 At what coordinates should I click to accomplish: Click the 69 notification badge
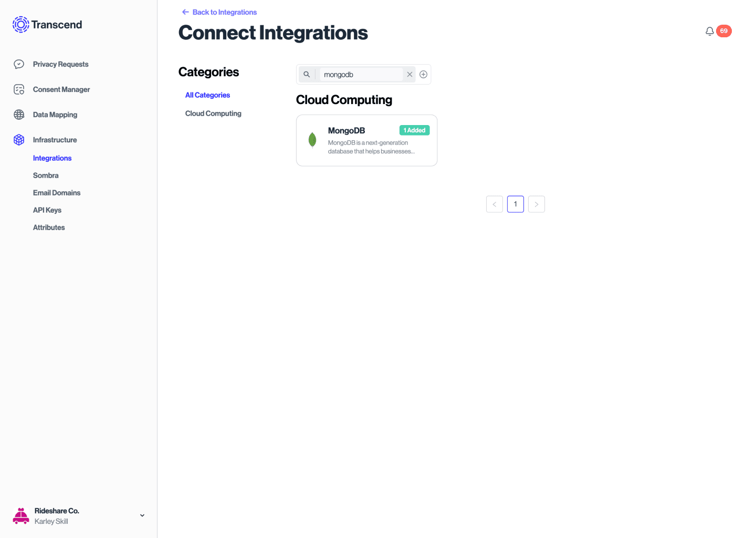(x=724, y=31)
